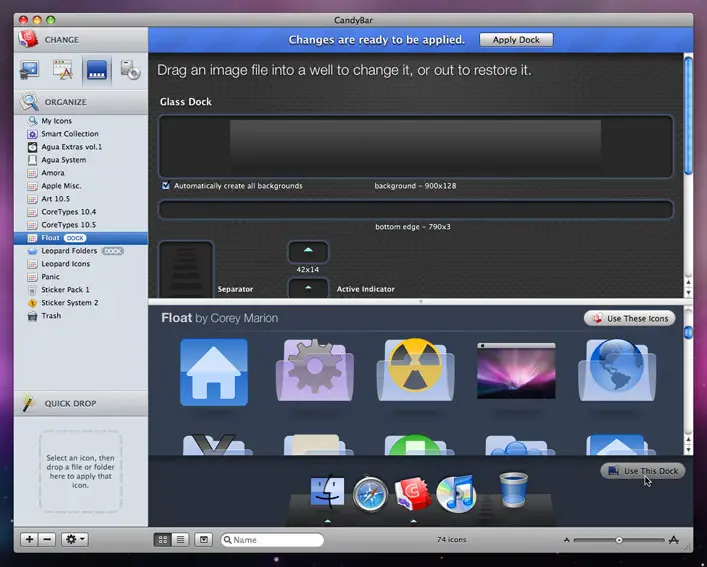Select the gear folder icon
Screen dimensions: 707x567
tap(315, 370)
